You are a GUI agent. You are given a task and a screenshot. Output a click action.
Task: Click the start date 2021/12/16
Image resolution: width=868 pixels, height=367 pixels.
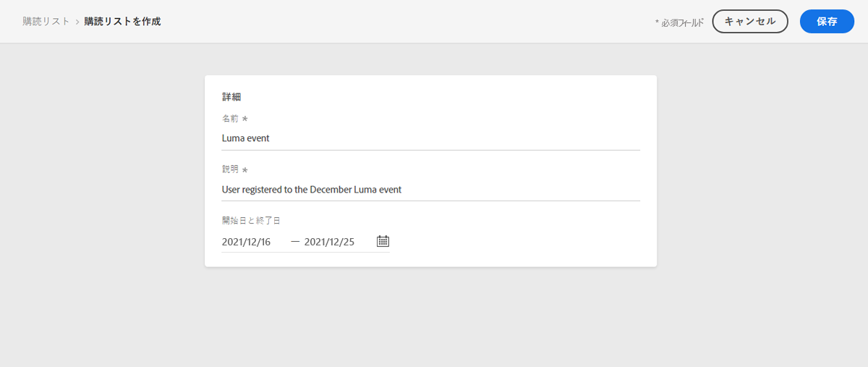(246, 242)
